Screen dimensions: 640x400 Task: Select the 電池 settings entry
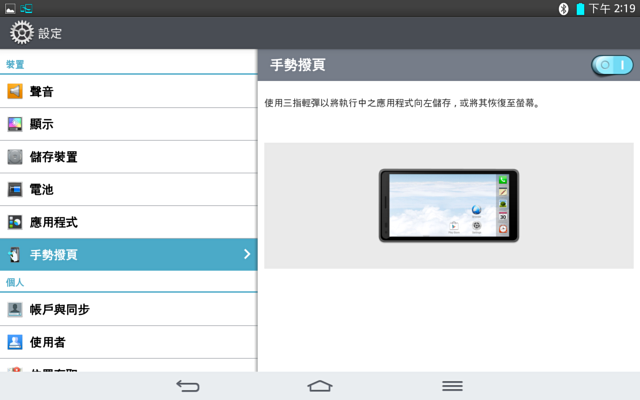point(129,189)
